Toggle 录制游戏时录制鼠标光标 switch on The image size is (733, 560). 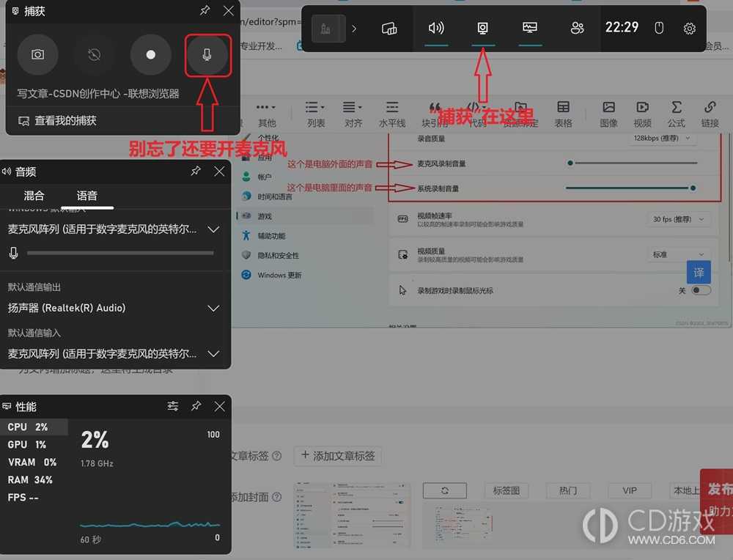pos(700,290)
